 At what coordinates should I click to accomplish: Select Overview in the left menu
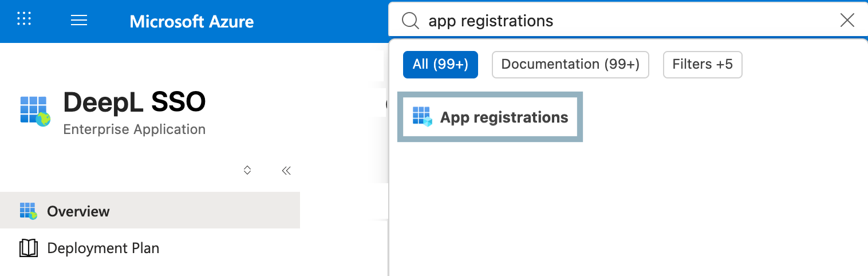tap(150, 211)
